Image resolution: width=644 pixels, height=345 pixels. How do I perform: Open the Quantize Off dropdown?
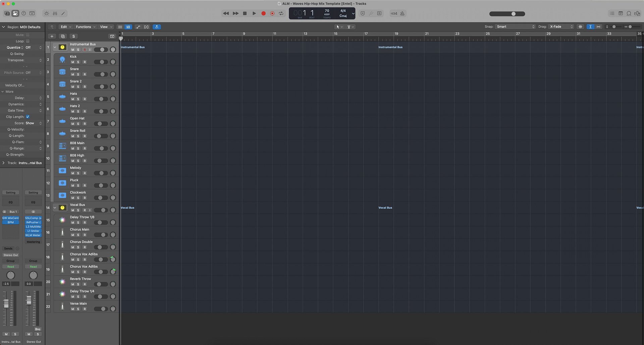coord(34,48)
